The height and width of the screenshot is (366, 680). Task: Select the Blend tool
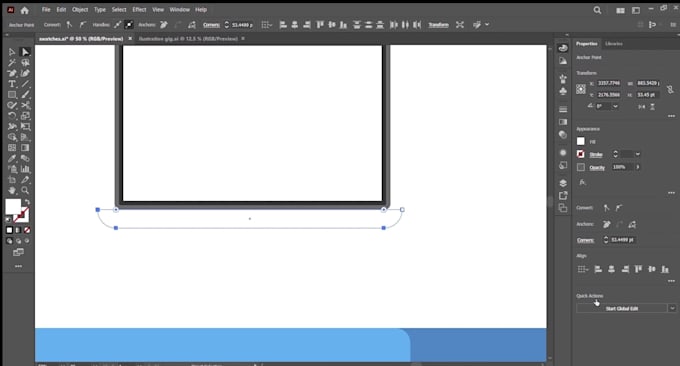(x=25, y=158)
